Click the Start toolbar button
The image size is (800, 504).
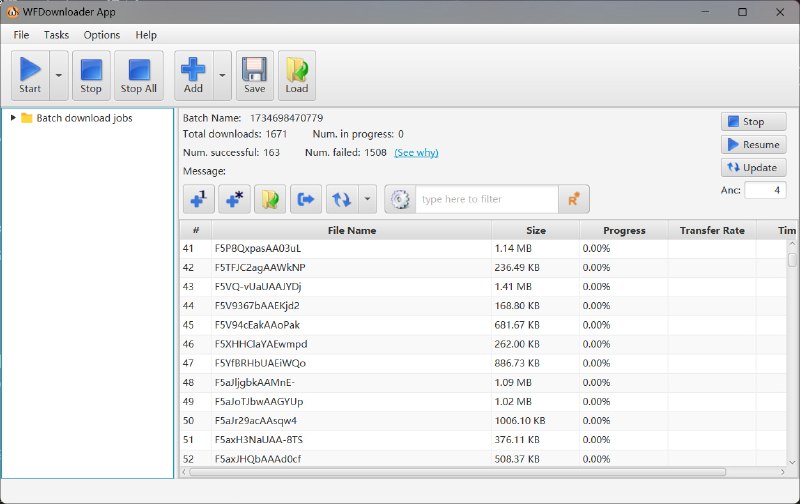(x=30, y=75)
